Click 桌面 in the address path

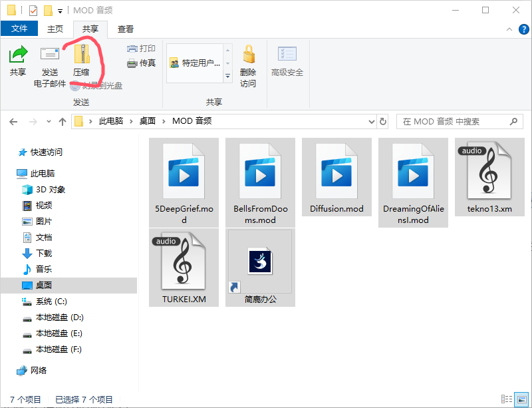[148, 121]
